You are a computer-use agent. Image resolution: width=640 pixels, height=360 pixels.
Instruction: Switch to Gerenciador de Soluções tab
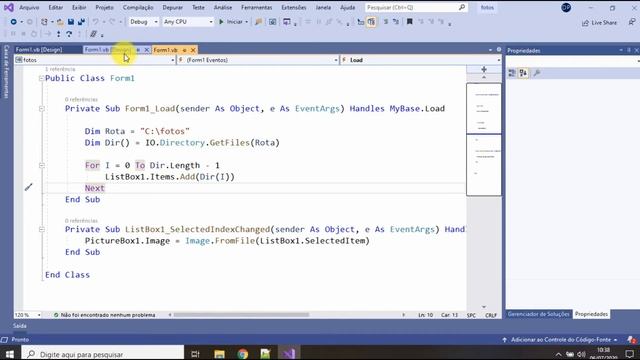pyautogui.click(x=538, y=314)
